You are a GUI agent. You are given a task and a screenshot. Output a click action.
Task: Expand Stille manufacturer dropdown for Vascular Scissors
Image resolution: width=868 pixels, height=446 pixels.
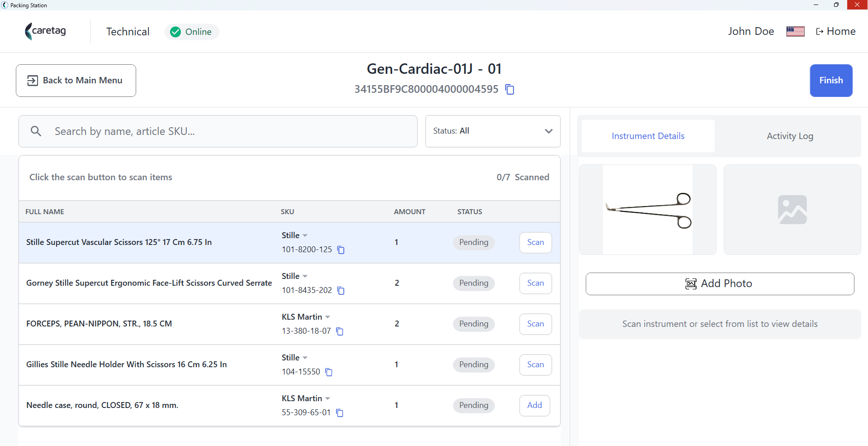point(305,235)
